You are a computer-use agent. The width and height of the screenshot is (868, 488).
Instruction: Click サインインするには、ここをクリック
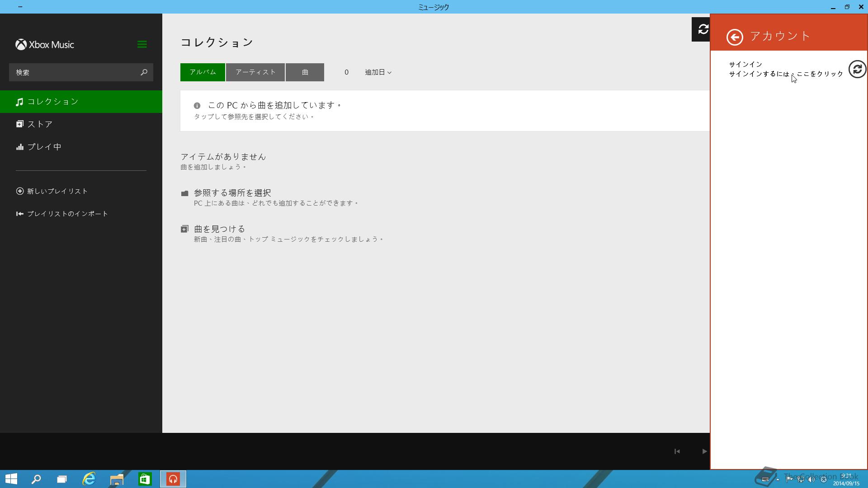pyautogui.click(x=786, y=74)
